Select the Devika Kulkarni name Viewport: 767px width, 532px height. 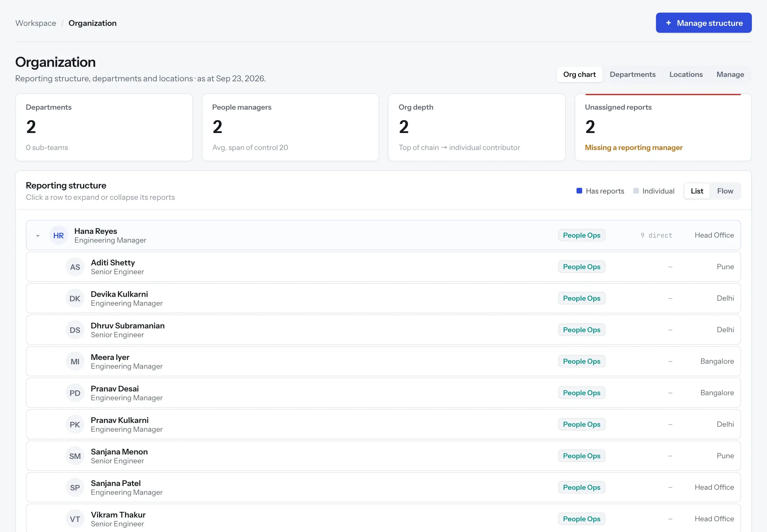pos(120,294)
